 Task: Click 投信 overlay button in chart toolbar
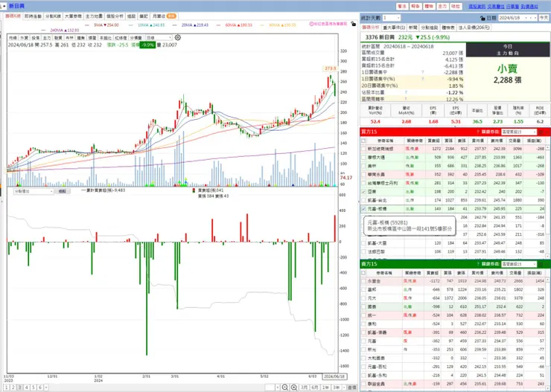point(36,37)
